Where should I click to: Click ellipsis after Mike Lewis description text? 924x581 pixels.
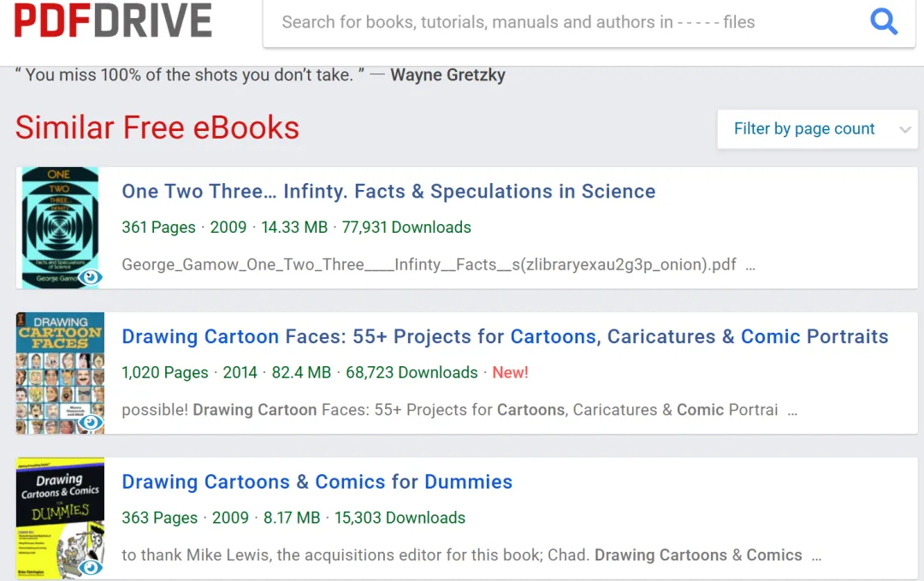coord(816,557)
